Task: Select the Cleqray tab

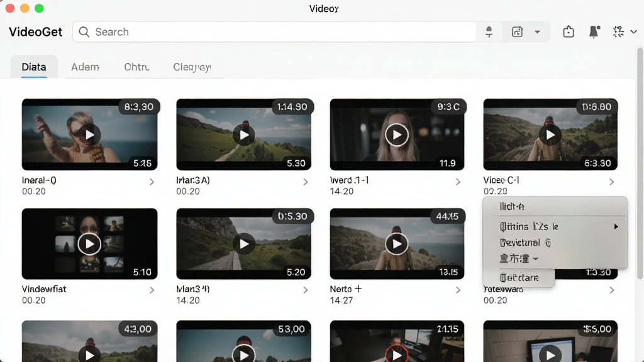Action: pos(192,67)
